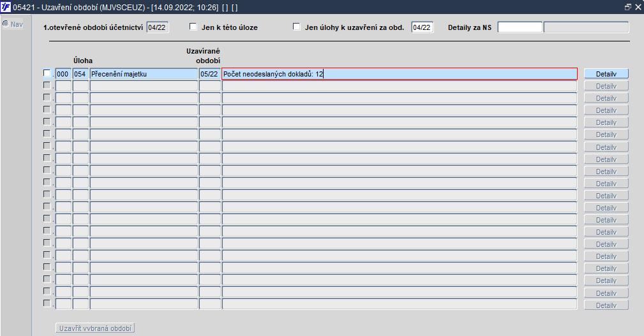Click the 'Uzavřít vybraná období' button
This screenshot has height=336, width=644.
(x=95, y=328)
